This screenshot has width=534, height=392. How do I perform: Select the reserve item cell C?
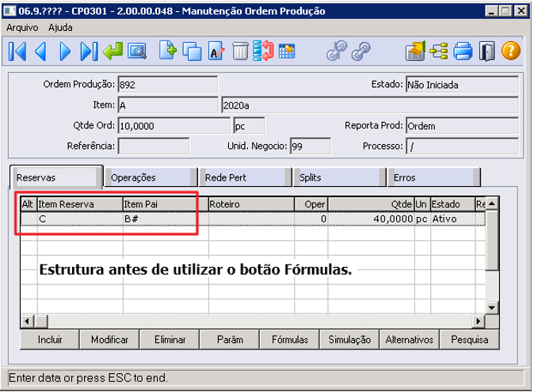click(x=80, y=219)
